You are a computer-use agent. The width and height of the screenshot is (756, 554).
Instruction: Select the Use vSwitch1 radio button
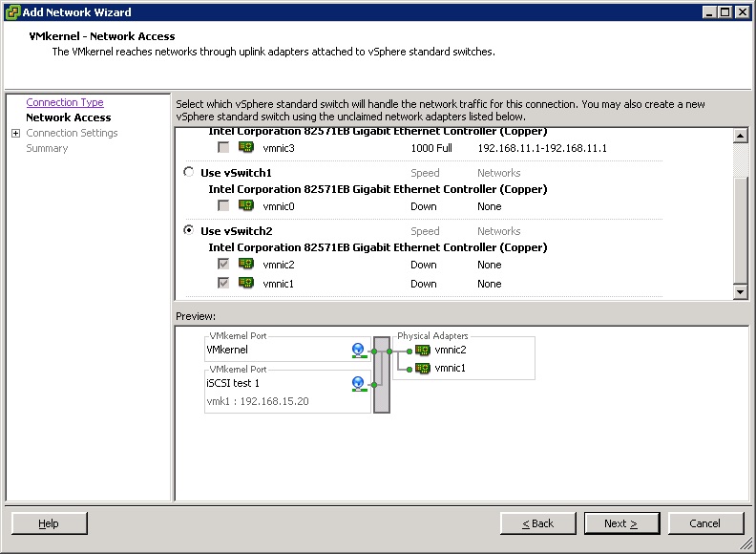188,173
